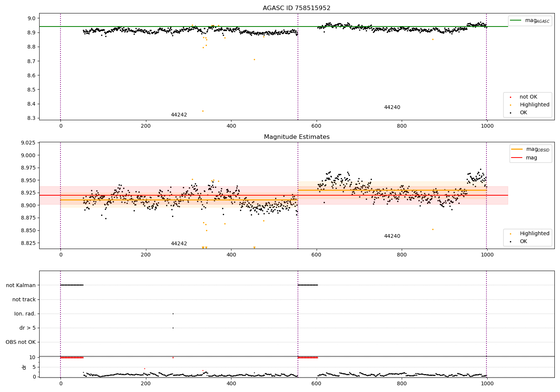Click obsid label '44242' in top plot
This screenshot has height=392, width=560.
pyautogui.click(x=179, y=115)
